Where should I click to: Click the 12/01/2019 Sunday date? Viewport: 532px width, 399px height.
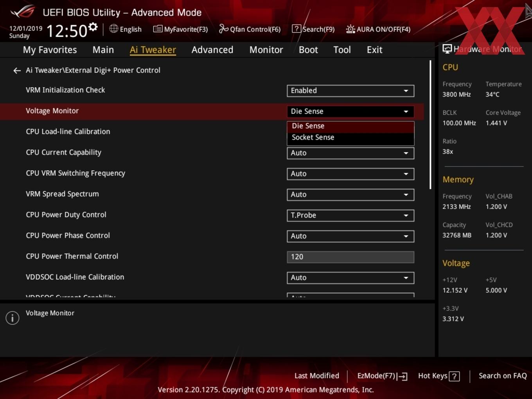(25, 32)
